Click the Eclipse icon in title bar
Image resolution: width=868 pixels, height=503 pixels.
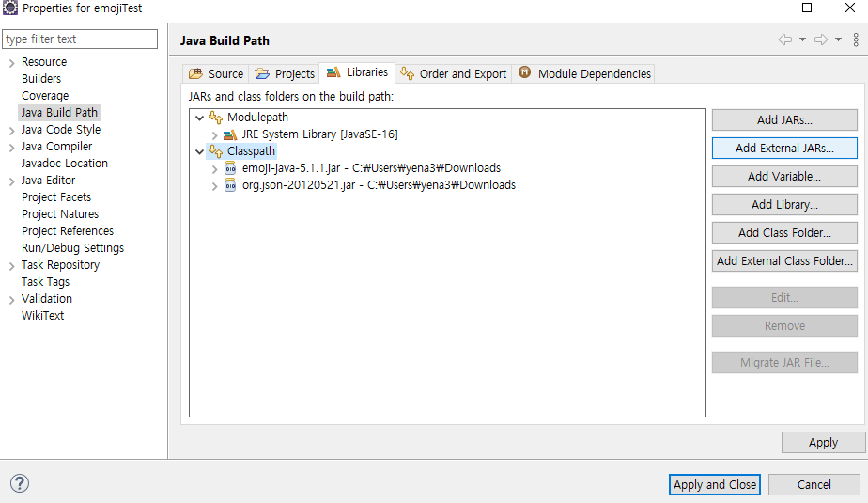[x=10, y=8]
